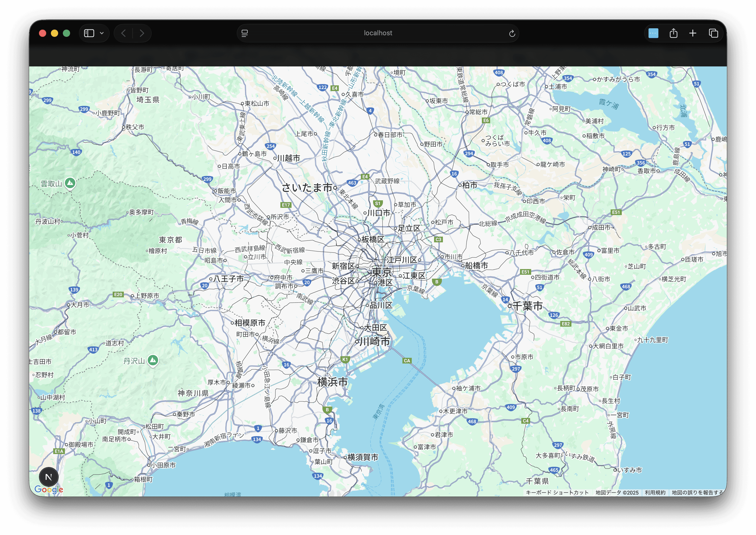
Task: Open the 地図の誤りを報告する link
Action: [697, 492]
